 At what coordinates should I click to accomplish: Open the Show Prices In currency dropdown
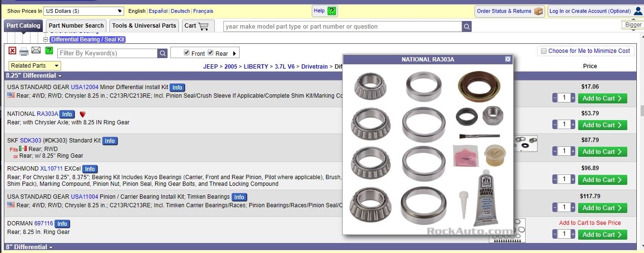(84, 11)
